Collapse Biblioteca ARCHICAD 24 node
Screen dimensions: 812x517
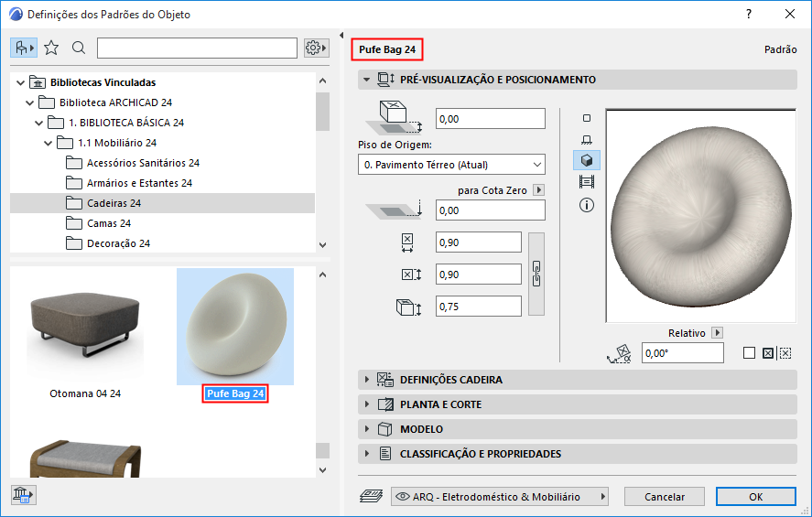point(29,102)
